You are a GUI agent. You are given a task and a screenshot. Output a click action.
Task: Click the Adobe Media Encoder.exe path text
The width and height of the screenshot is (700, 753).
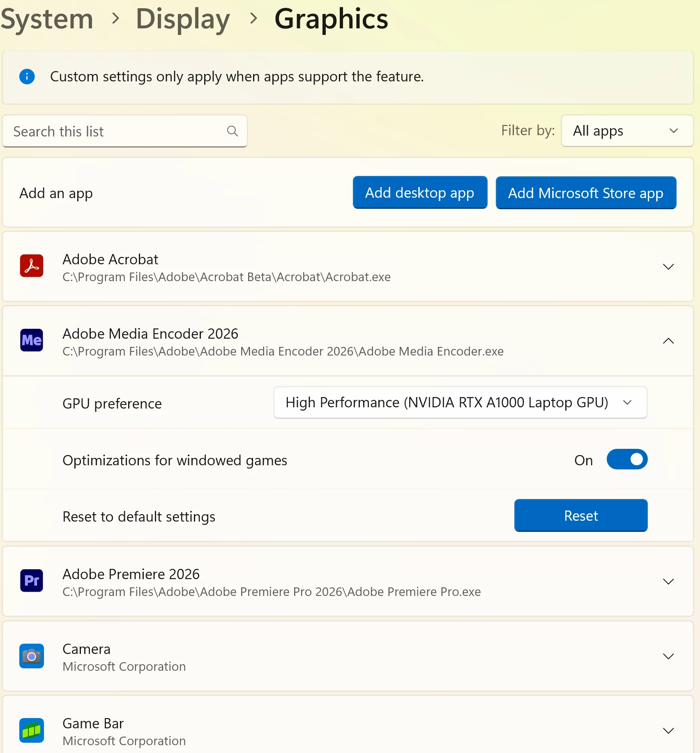coord(283,351)
